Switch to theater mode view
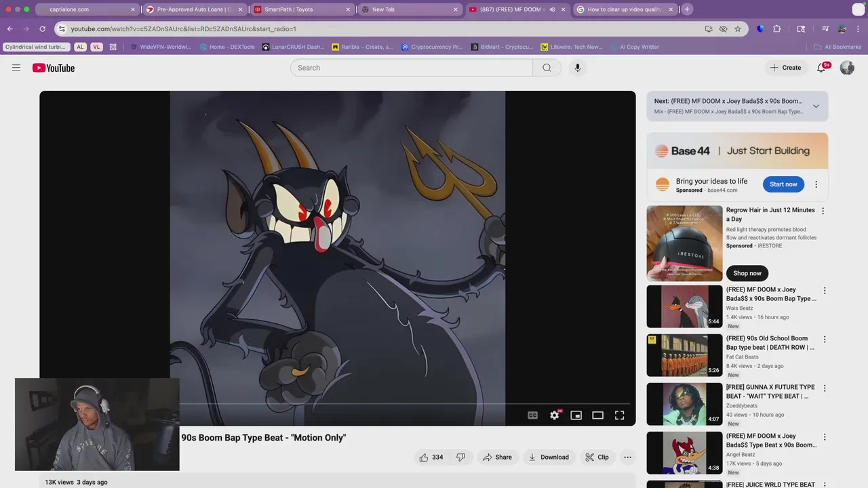The image size is (868, 488). tap(597, 415)
